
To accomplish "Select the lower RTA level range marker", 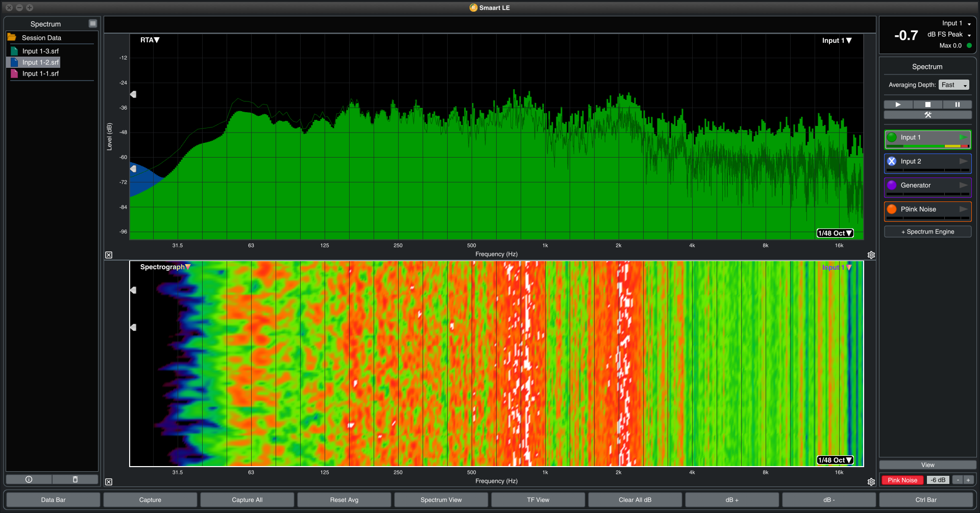I will (x=133, y=169).
